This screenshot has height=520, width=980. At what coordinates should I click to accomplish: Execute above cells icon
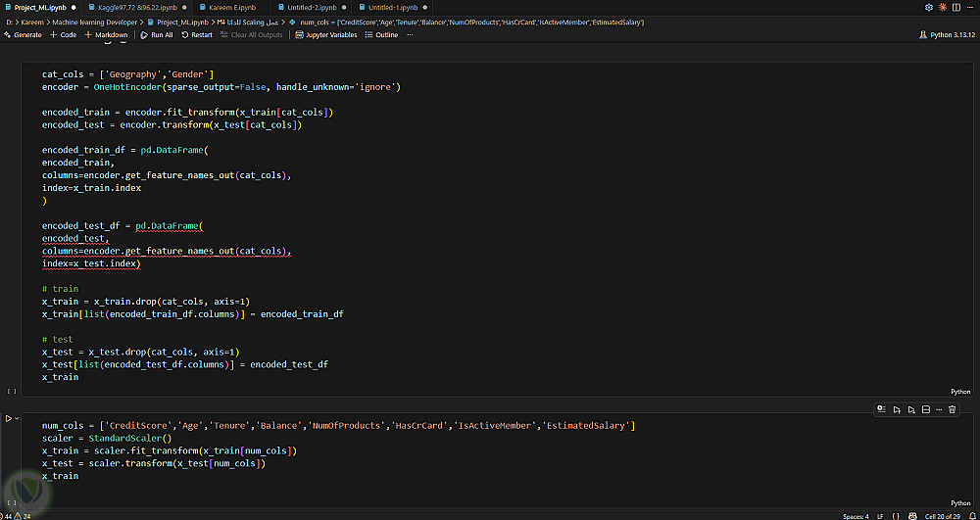point(897,409)
